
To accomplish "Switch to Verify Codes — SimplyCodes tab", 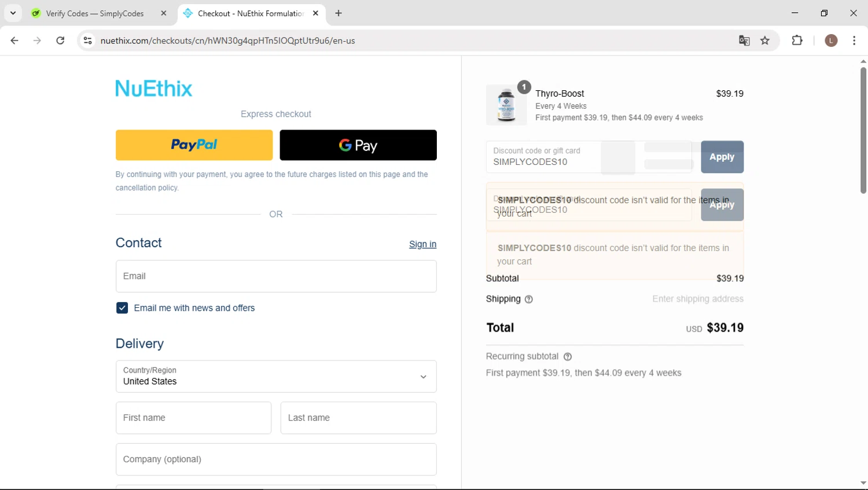I will tap(94, 13).
